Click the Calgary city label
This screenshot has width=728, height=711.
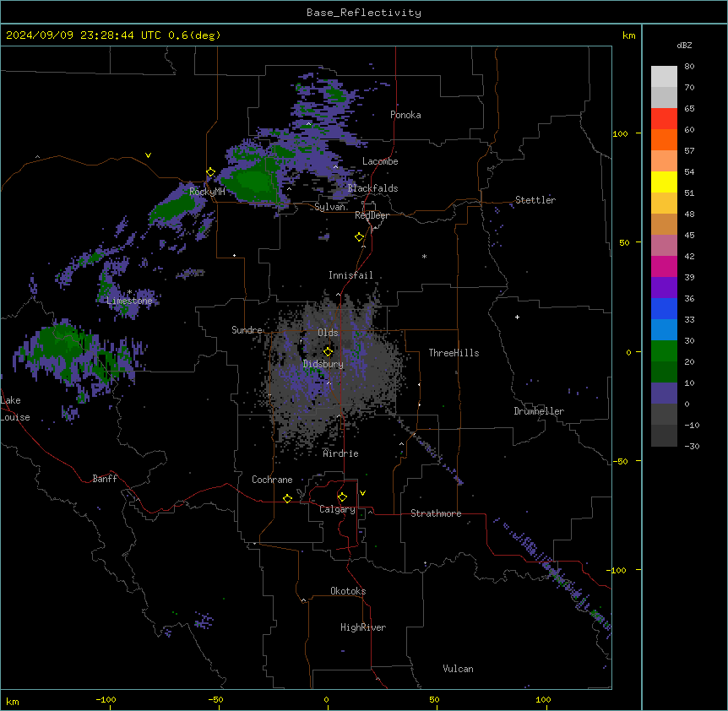coord(337,509)
